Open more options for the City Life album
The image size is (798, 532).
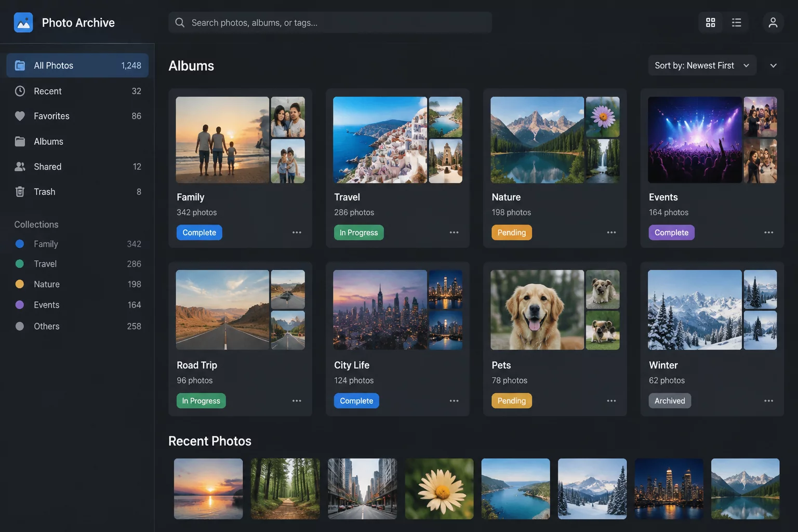(454, 401)
